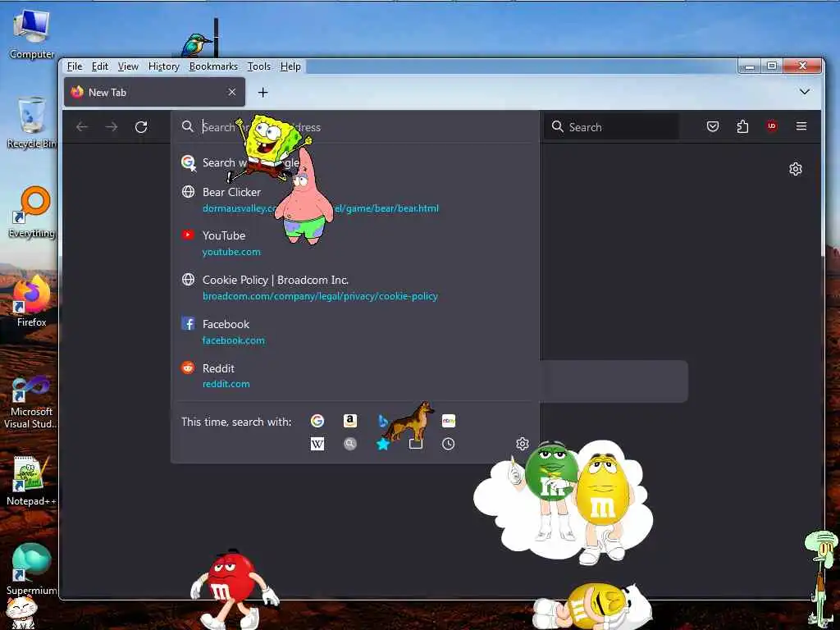Open the Help menu

click(290, 66)
